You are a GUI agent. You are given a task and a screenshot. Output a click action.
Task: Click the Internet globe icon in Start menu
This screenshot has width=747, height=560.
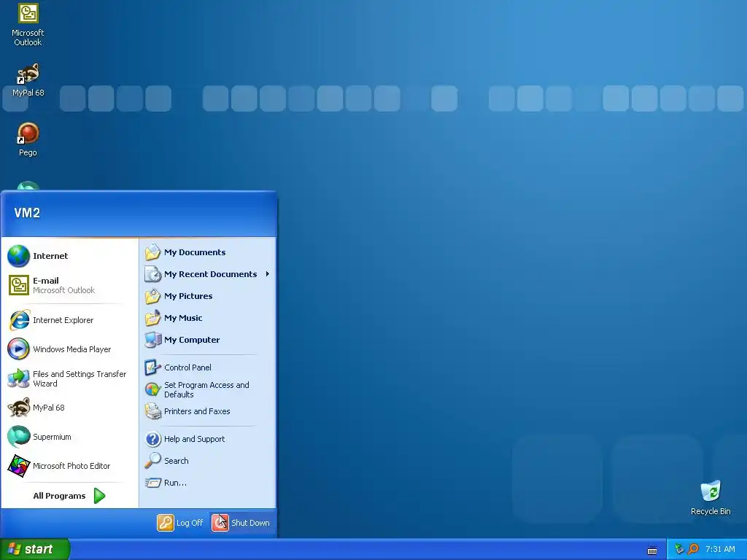point(18,256)
